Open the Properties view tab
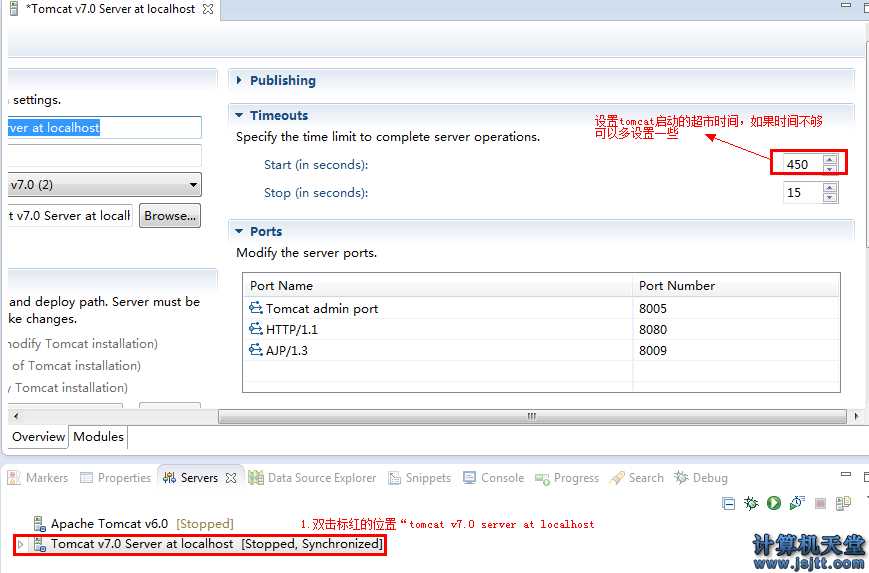This screenshot has width=869, height=573. 115,478
